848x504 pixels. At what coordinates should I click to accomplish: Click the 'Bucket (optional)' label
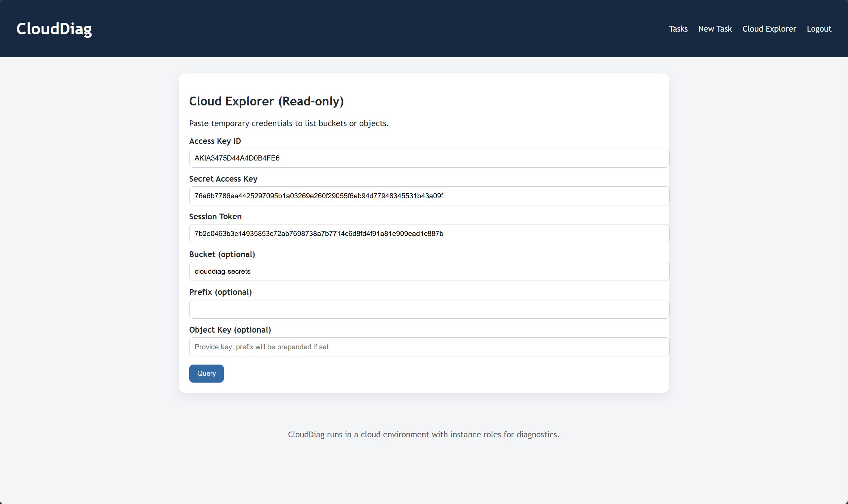pos(222,254)
